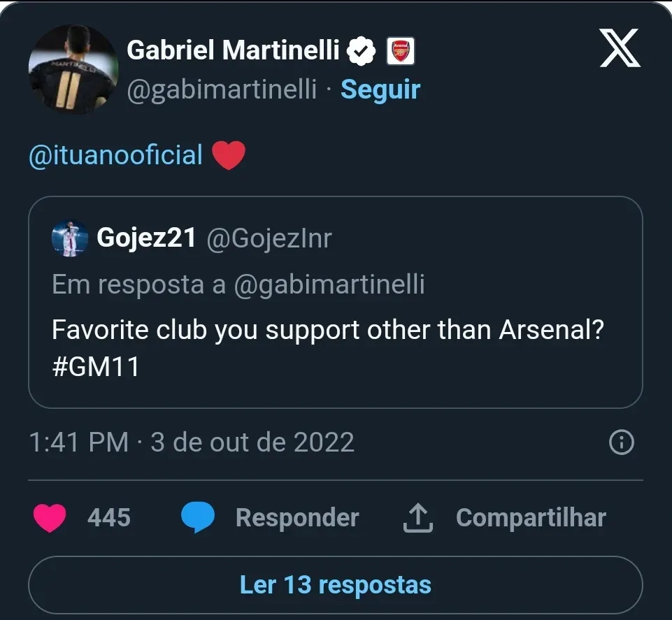
Task: Open the Ler 13 respostas button
Action: 336,584
